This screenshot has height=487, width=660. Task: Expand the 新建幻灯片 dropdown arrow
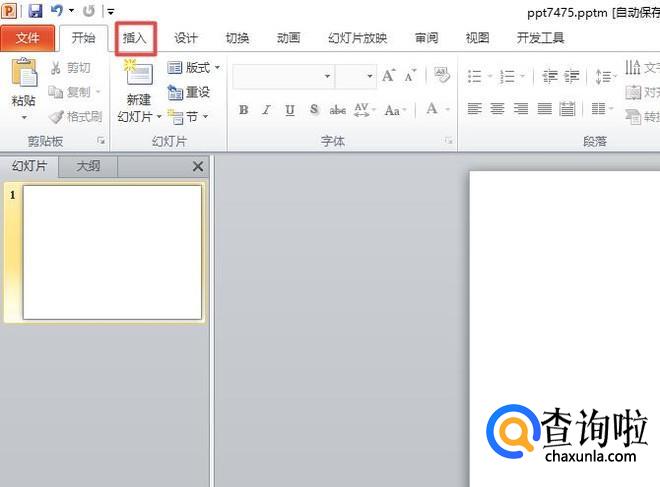point(159,116)
